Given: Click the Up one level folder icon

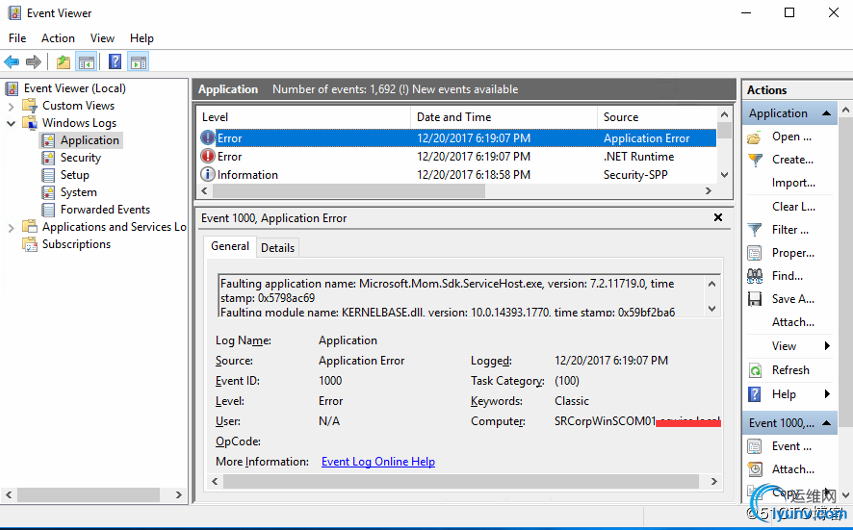Looking at the screenshot, I should 64,62.
